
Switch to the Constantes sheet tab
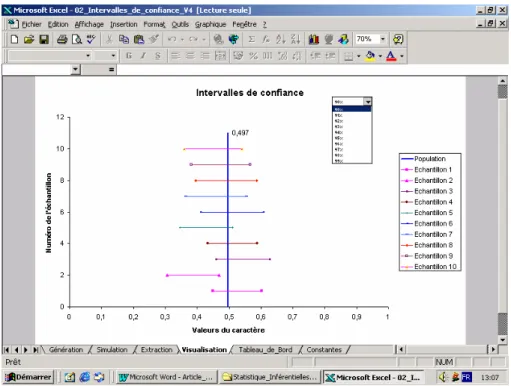click(324, 350)
